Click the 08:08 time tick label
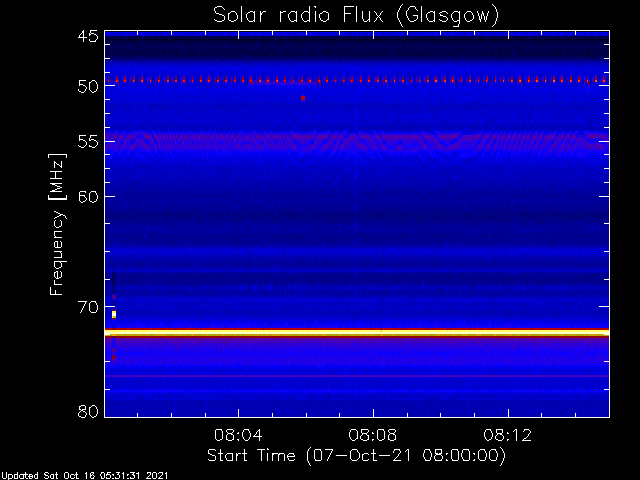 click(x=373, y=435)
